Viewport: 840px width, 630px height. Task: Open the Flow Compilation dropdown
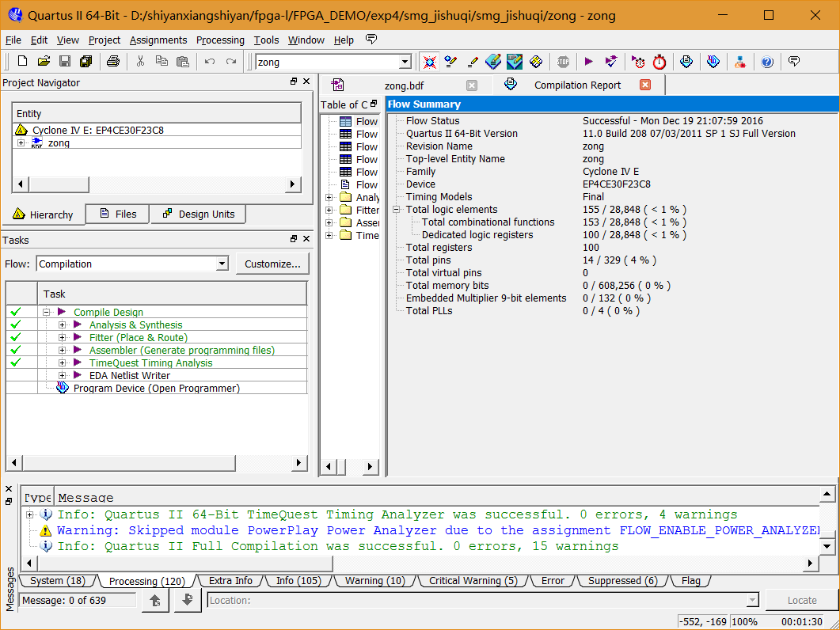coord(222,264)
